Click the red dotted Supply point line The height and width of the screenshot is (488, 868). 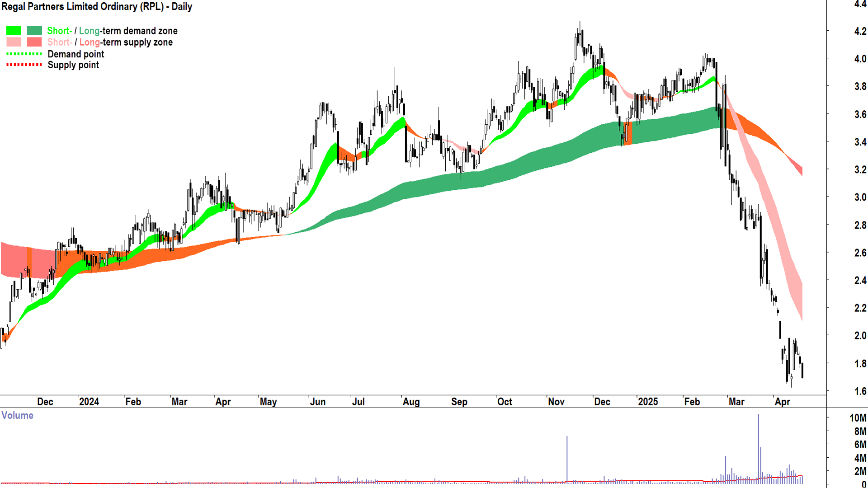tap(24, 65)
